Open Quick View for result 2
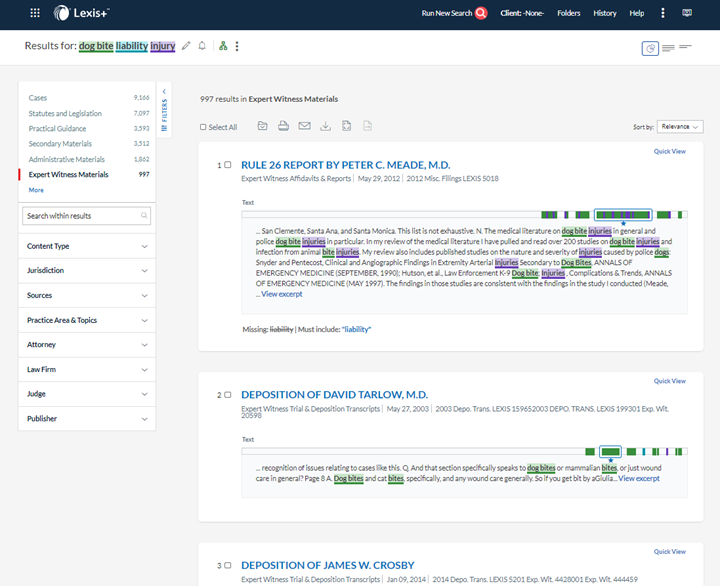 click(x=669, y=381)
